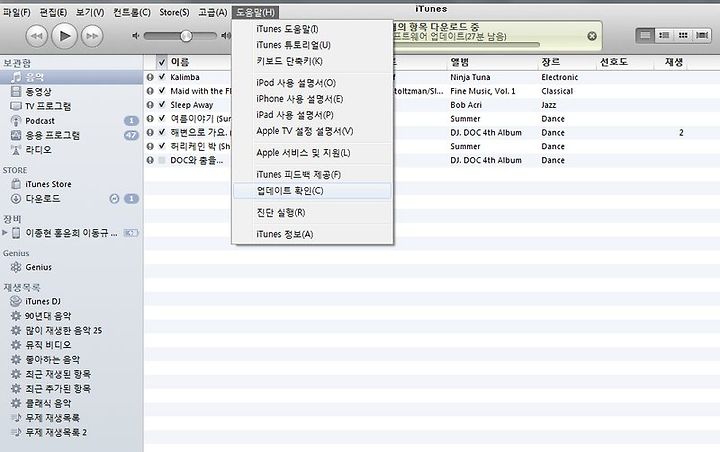Uncheck the Maid with the Fl... checkbox
The height and width of the screenshot is (452, 720).
[162, 90]
